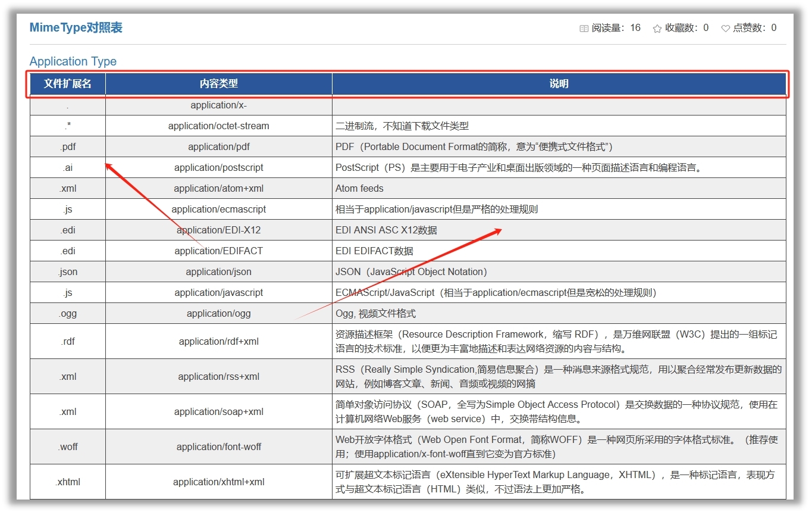Click the .xml cell beside application/soap+xml
The image size is (812, 515).
(x=68, y=411)
